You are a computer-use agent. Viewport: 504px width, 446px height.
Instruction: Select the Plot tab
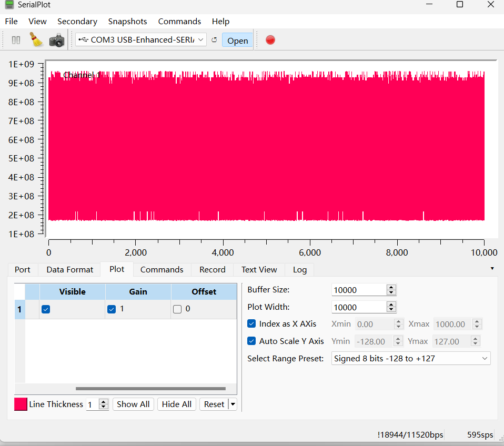(117, 269)
